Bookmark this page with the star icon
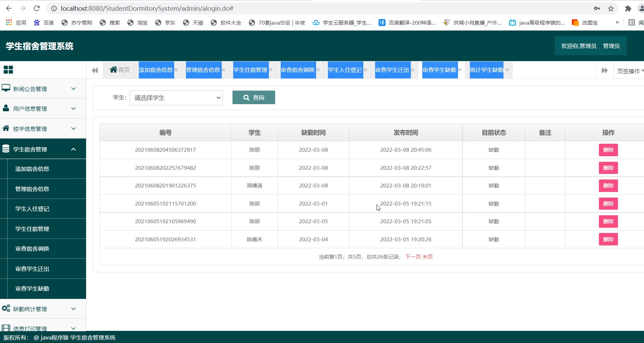 611,8
